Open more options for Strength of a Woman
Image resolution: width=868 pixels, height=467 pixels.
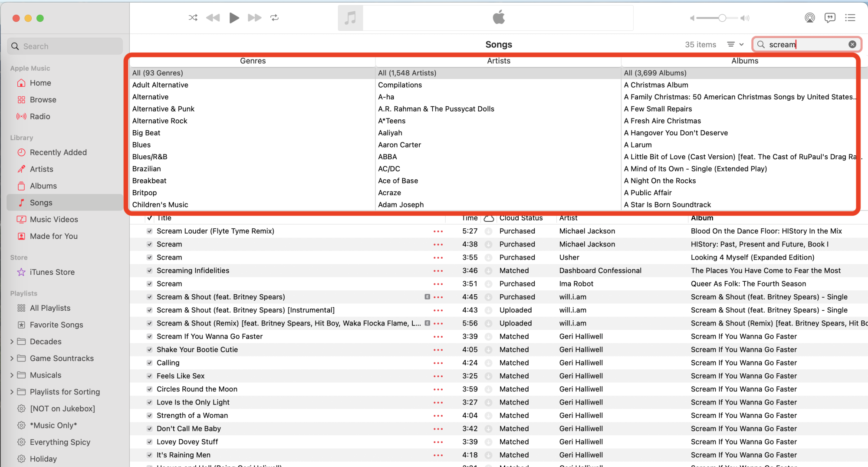click(x=438, y=416)
